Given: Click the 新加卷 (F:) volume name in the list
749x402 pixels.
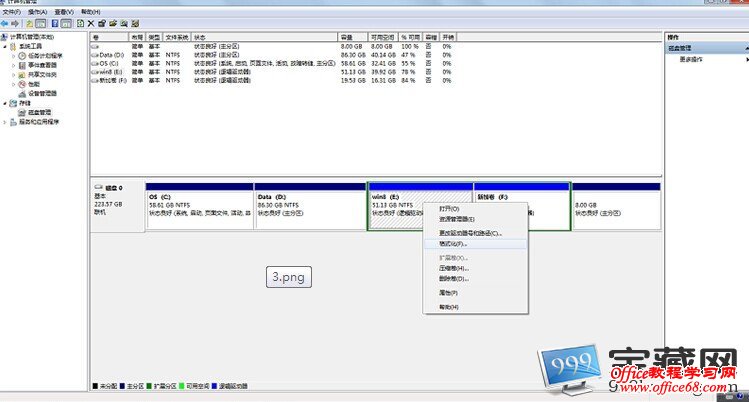Looking at the screenshot, I should (x=113, y=81).
